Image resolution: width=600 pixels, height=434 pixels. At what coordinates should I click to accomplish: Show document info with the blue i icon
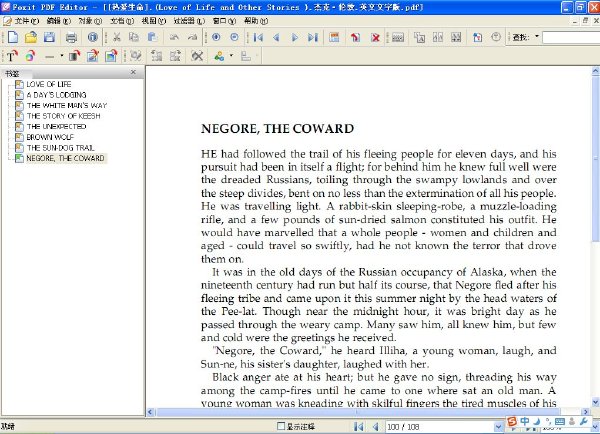point(93,37)
